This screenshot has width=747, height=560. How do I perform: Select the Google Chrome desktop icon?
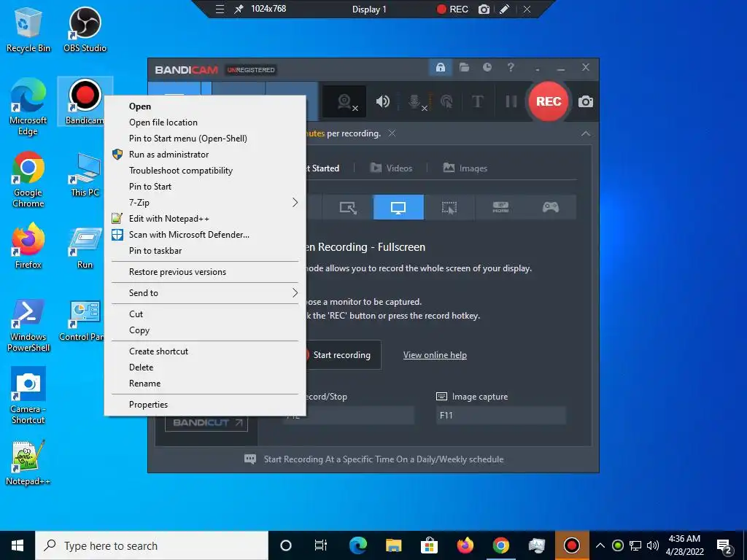tap(28, 179)
